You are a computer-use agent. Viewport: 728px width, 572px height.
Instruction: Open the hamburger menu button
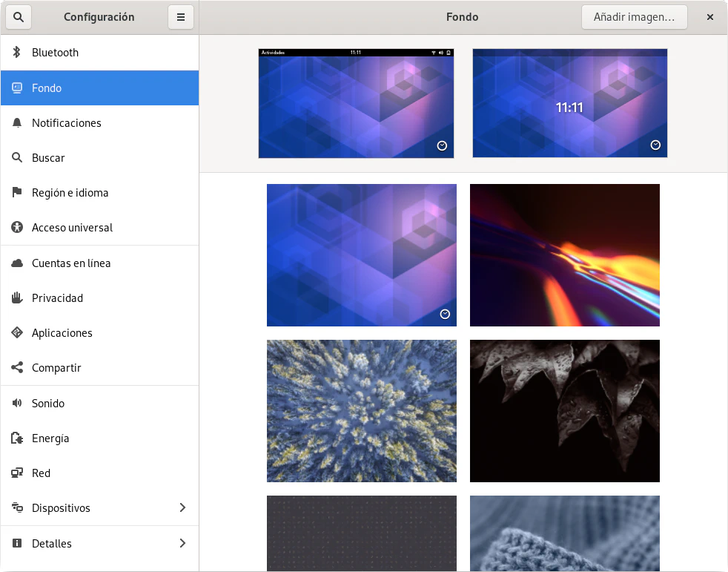point(181,17)
